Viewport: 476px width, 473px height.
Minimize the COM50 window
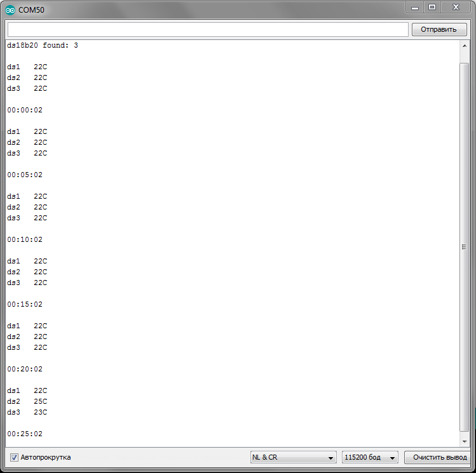(x=415, y=8)
